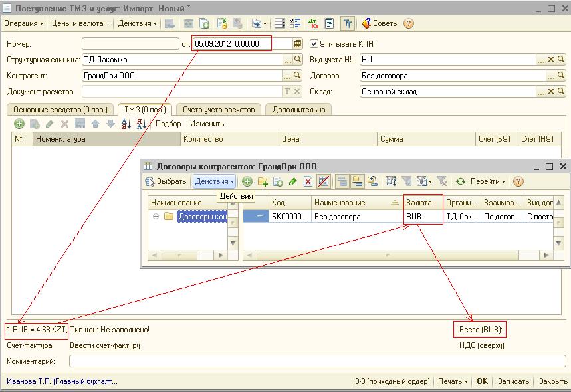Click the Дт/Кт postings icon in the toolbar
Viewport: 571px width, 392px height.
coord(314,23)
